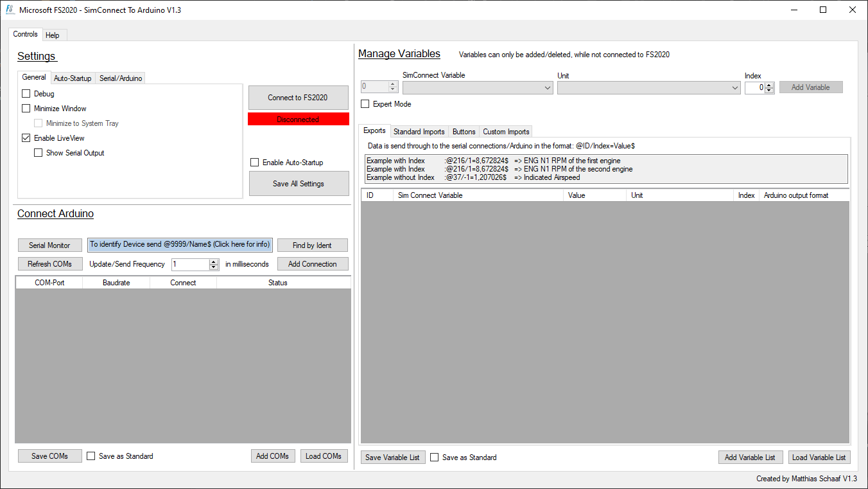This screenshot has height=489, width=868.
Task: Maximize the application window
Action: [823, 10]
